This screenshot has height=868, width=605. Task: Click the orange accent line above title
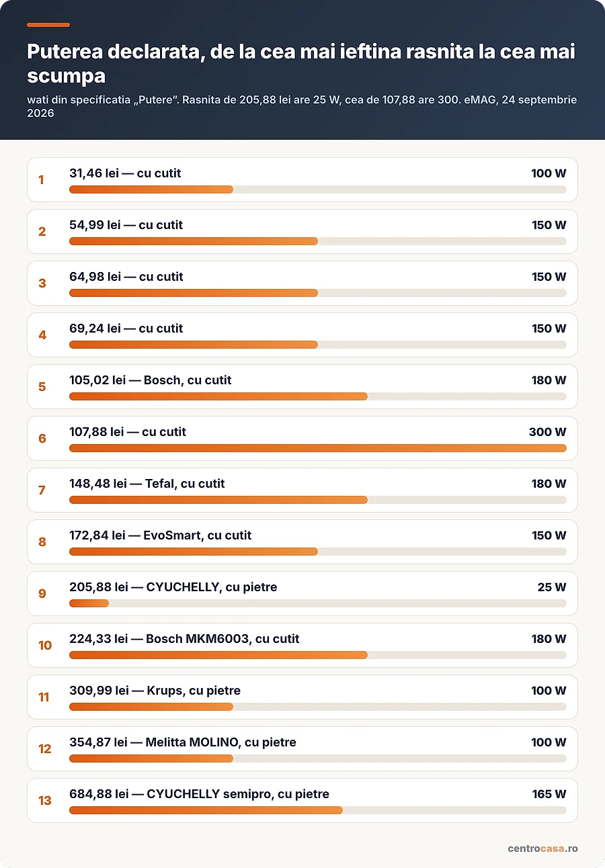(48, 25)
